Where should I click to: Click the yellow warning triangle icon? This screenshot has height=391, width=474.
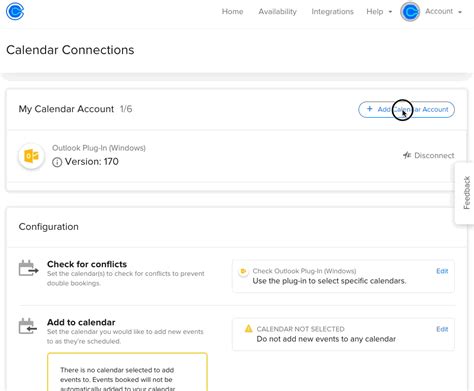[249, 329]
